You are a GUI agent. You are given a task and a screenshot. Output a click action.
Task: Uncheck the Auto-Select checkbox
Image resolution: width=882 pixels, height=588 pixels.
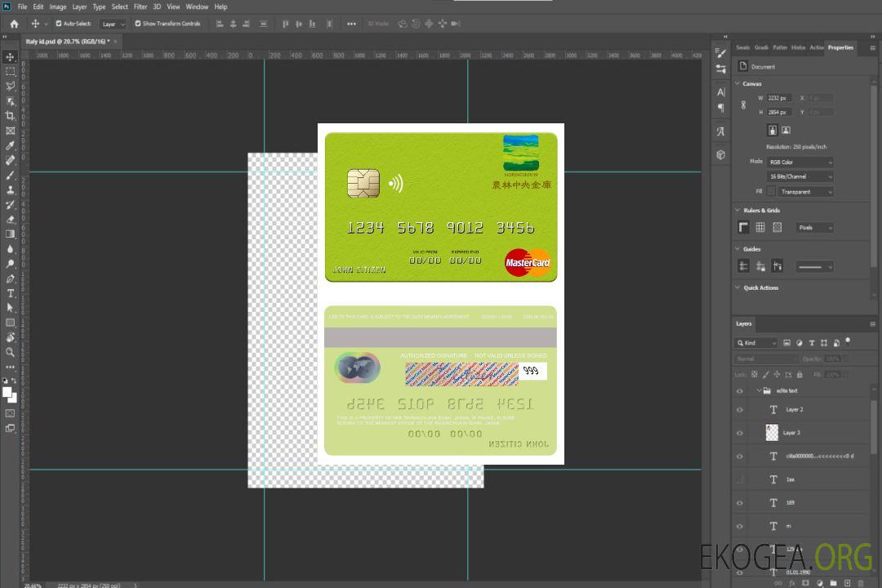point(59,24)
